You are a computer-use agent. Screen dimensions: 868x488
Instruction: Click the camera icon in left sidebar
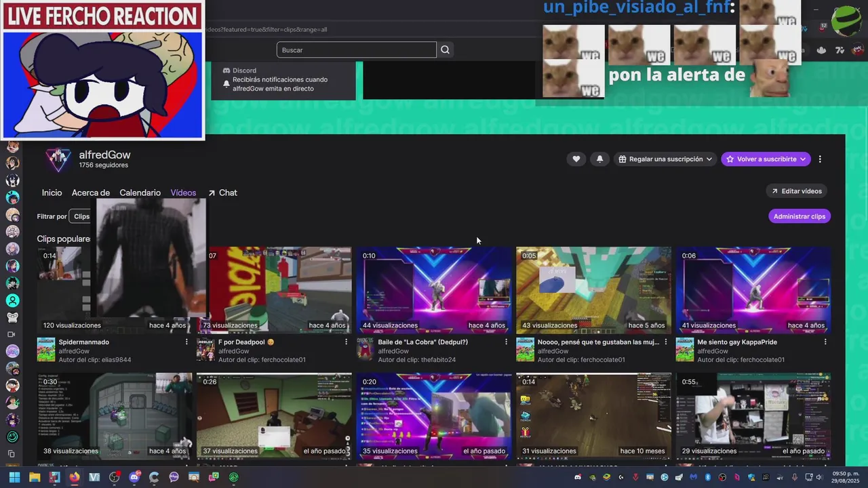[12, 334]
